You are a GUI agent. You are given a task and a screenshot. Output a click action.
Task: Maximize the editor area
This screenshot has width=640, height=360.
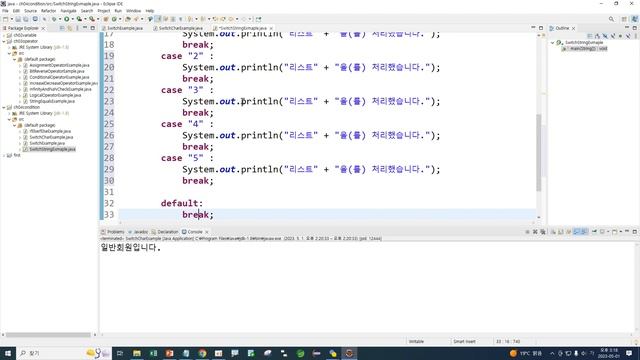[541, 28]
